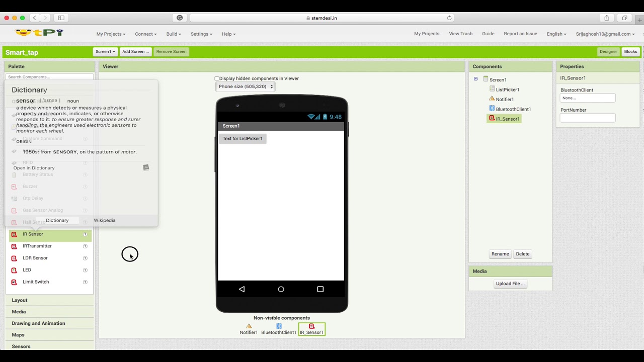644x362 pixels.
Task: Open the English language dropdown
Action: (x=556, y=34)
